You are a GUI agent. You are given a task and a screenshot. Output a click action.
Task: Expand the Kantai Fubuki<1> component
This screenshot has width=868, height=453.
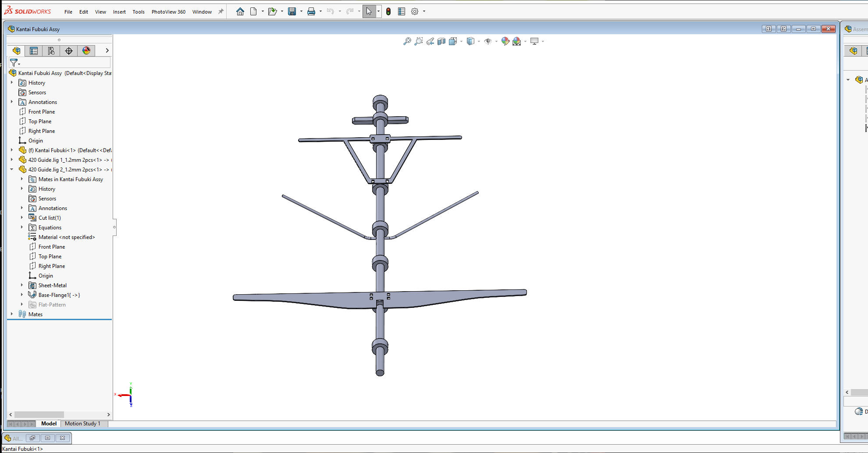(x=12, y=150)
